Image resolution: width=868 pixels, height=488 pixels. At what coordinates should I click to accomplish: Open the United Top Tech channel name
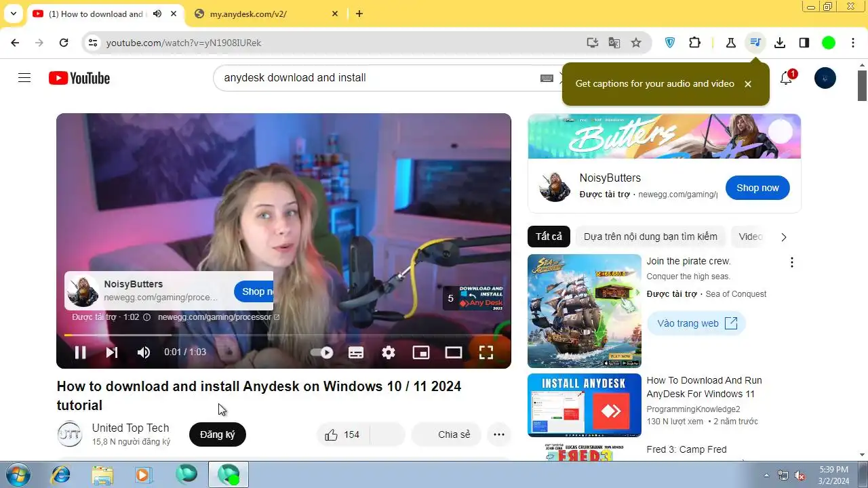pos(131,428)
